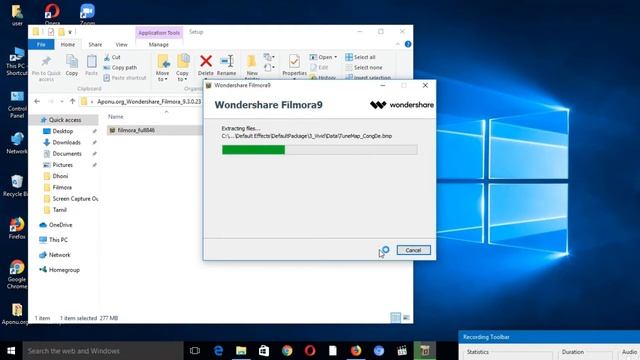640x360 pixels.
Task: Sort by the Name column header
Action: (116, 117)
